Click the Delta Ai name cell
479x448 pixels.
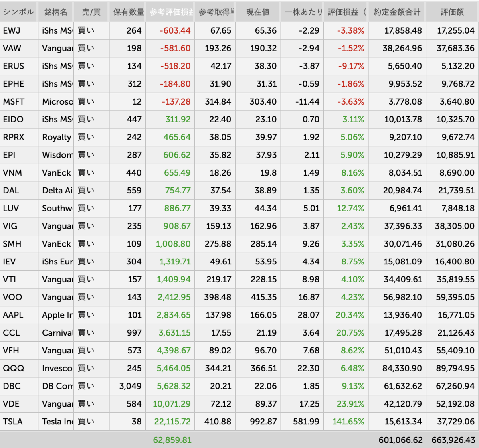(56, 191)
